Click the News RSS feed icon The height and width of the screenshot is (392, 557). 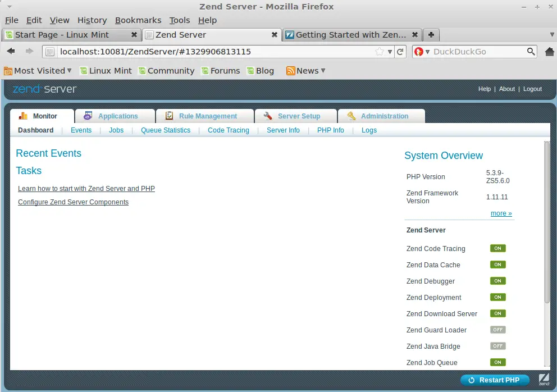(x=291, y=71)
